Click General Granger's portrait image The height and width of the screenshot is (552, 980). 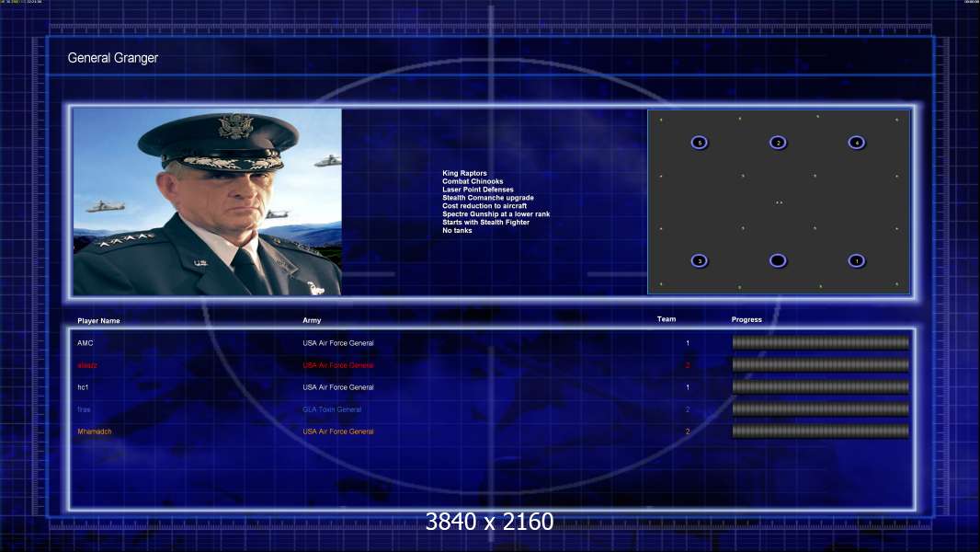[208, 201]
